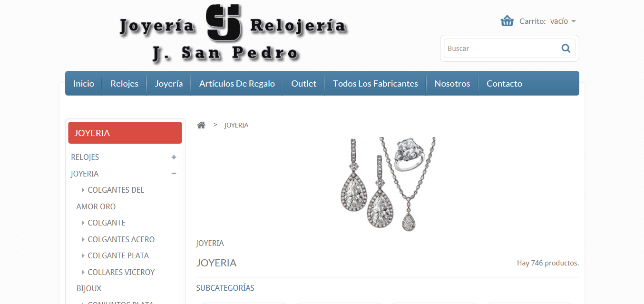
Task: Click the jewelry category banner image
Action: [388, 185]
